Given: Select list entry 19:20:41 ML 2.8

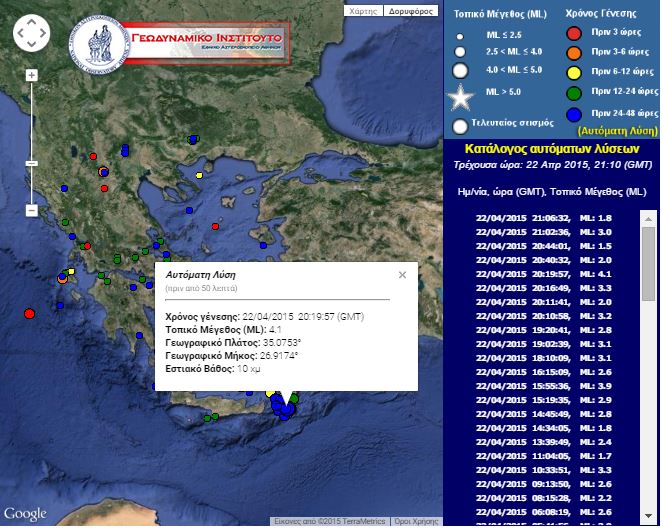Looking at the screenshot, I should click(543, 330).
